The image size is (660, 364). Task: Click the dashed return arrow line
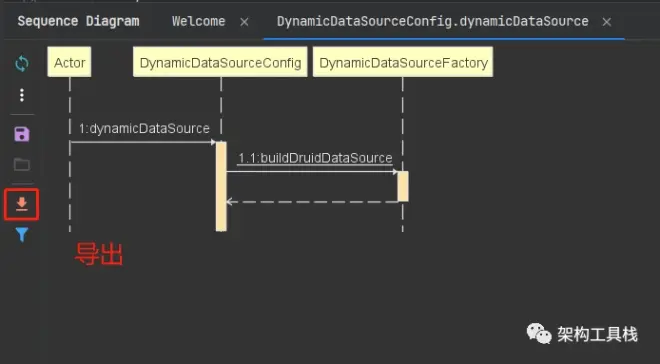312,202
